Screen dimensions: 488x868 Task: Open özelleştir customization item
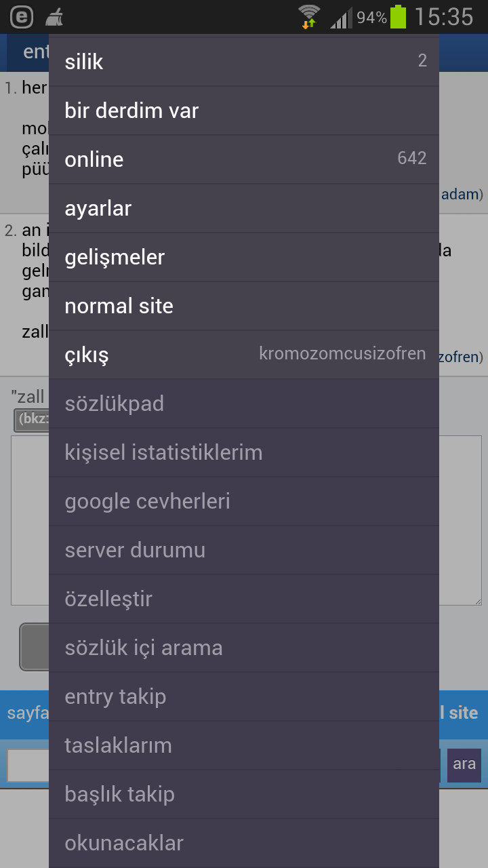[x=244, y=599]
